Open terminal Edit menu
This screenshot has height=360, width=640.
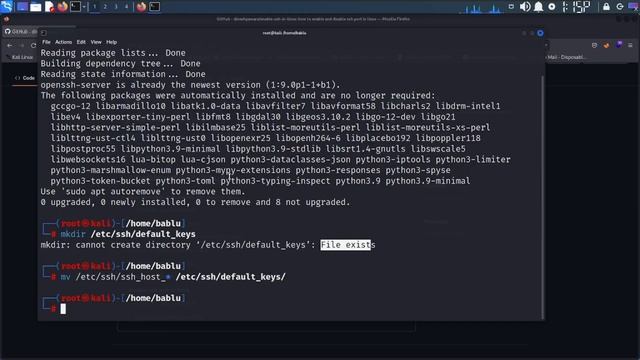81,42
